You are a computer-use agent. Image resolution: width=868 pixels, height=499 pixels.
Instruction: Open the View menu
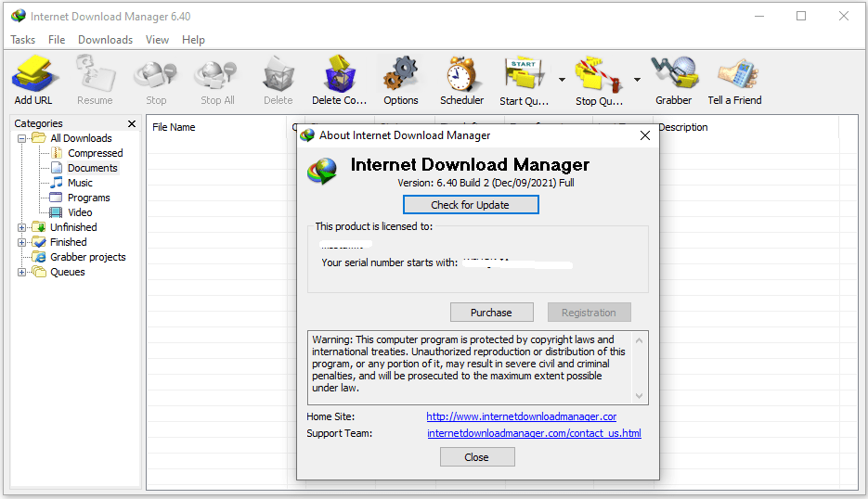point(157,40)
